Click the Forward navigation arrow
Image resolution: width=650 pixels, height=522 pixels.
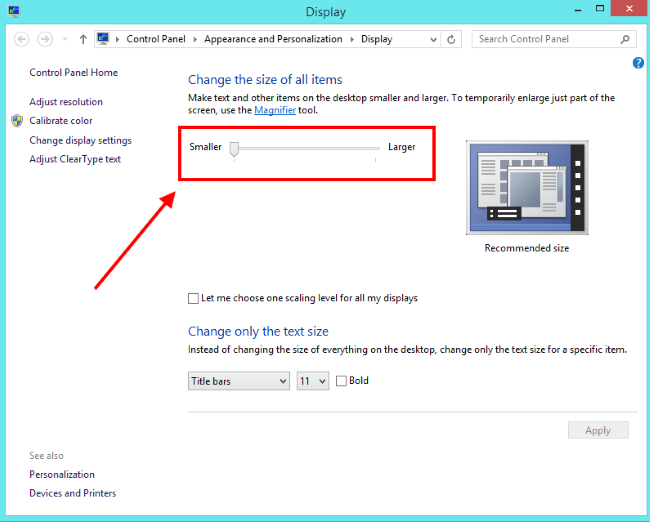click(x=45, y=39)
